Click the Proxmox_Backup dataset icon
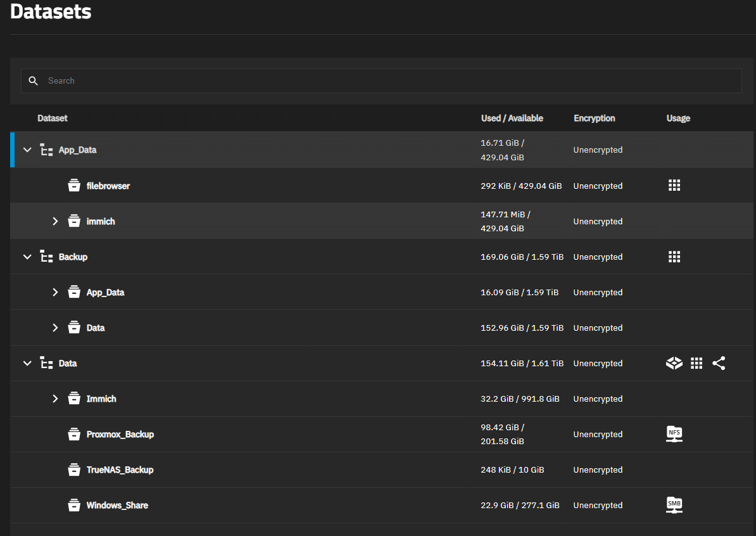The width and height of the screenshot is (756, 536). [x=74, y=434]
